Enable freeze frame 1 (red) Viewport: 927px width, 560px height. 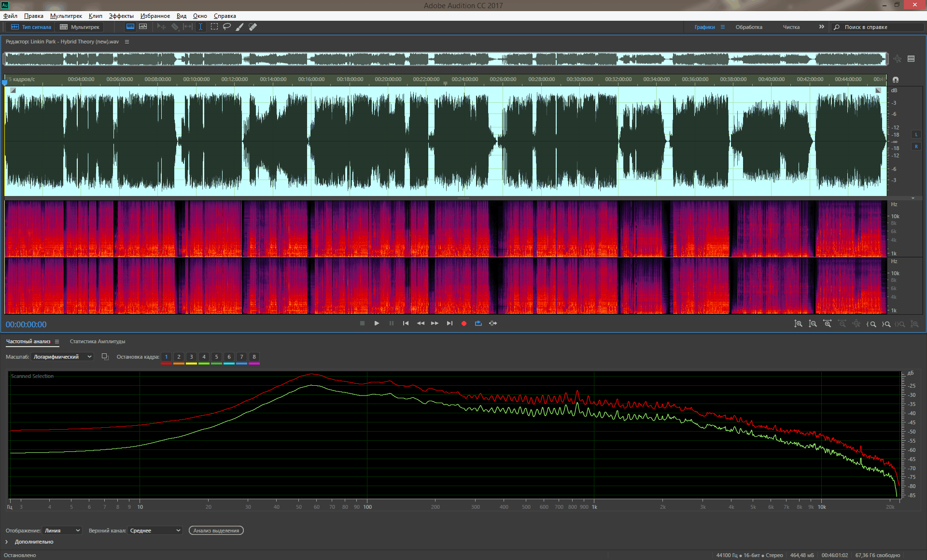[166, 357]
